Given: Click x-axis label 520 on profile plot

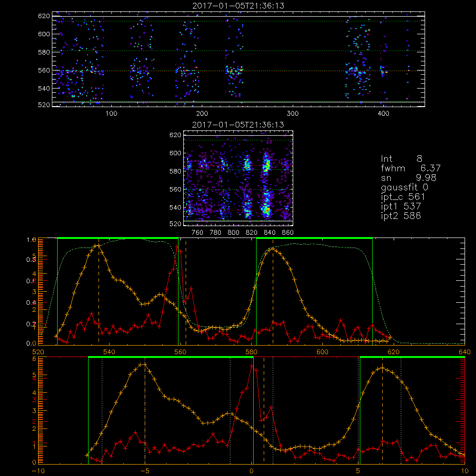Looking at the screenshot, I should pos(38,352).
